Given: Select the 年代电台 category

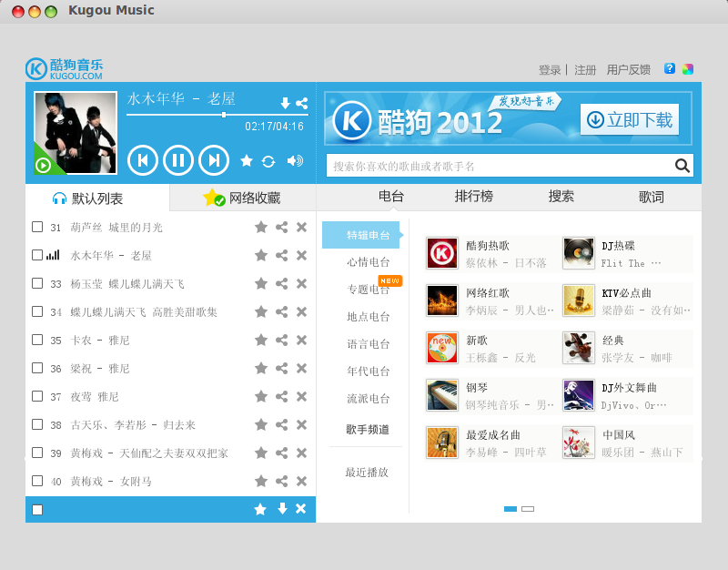Looking at the screenshot, I should click(x=369, y=372).
